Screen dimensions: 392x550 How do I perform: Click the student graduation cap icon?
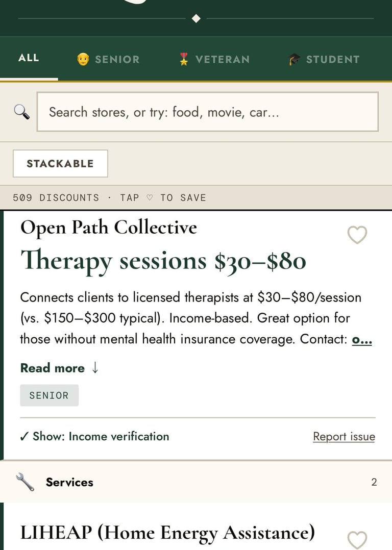coord(294,59)
